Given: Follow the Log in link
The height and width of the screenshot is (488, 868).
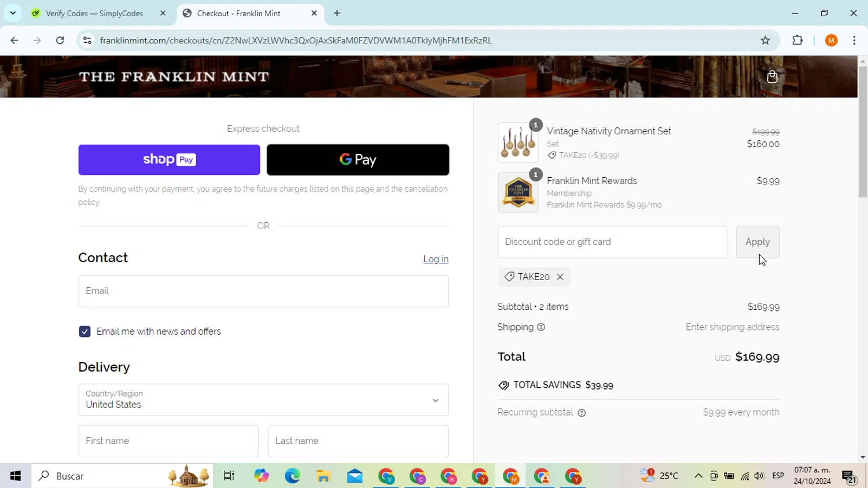Looking at the screenshot, I should 436,259.
